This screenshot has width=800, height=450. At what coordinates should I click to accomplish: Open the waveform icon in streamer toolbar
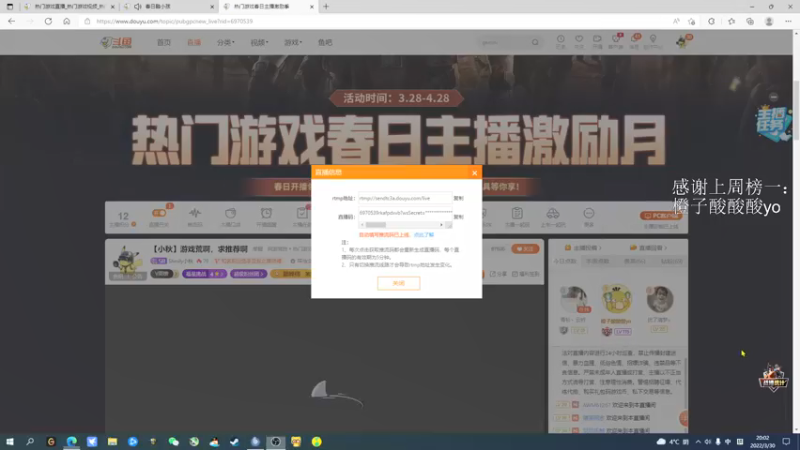click(195, 213)
